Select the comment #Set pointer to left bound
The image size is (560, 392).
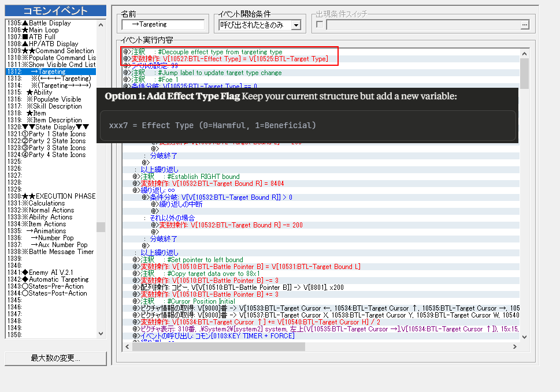tap(321, 260)
